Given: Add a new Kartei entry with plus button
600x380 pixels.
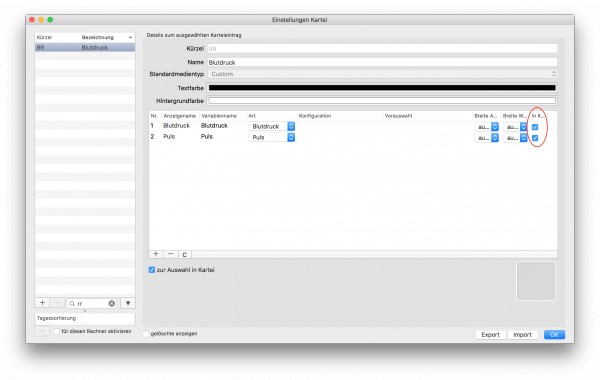Looking at the screenshot, I should click(x=42, y=303).
